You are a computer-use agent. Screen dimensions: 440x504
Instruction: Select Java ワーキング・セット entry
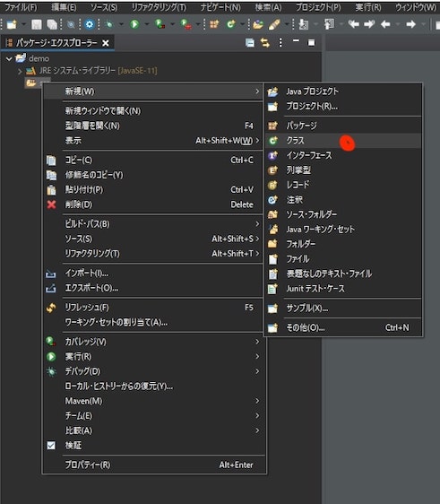[x=343, y=230]
